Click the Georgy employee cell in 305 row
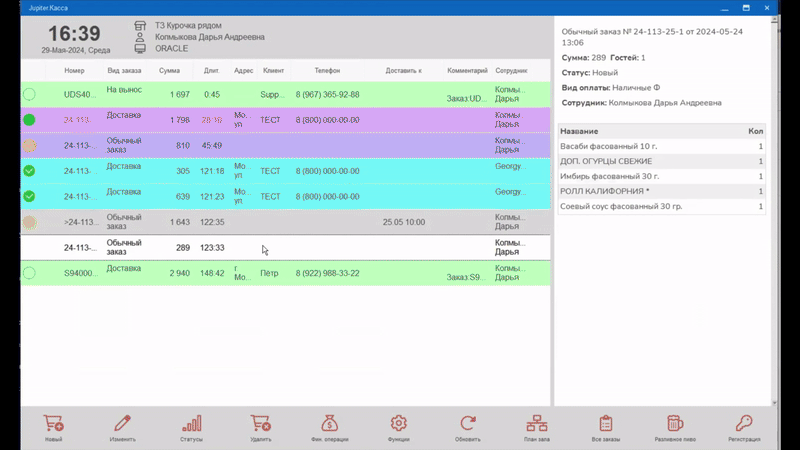This screenshot has width=800, height=450. [x=510, y=166]
